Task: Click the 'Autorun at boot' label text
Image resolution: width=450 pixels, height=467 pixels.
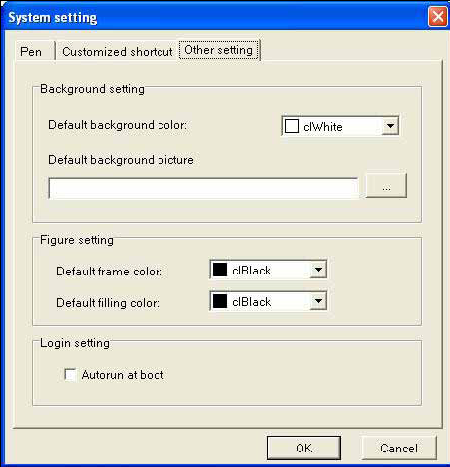Action: [122, 375]
